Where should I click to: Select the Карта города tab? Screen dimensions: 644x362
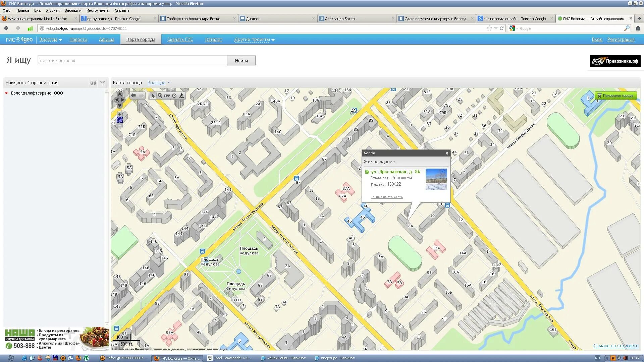tap(141, 40)
